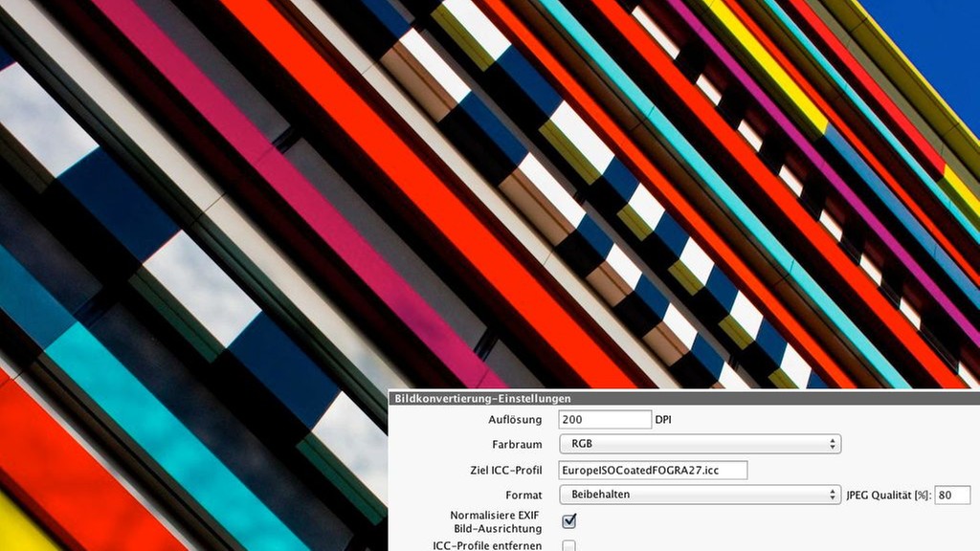Click the Format label text
Image resolution: width=980 pixels, height=551 pixels.
tap(523, 495)
